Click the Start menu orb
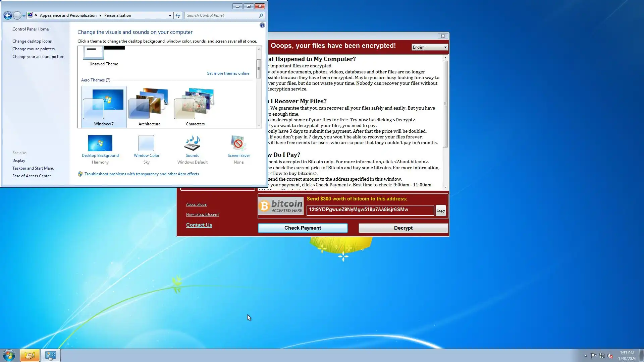 pyautogui.click(x=9, y=355)
